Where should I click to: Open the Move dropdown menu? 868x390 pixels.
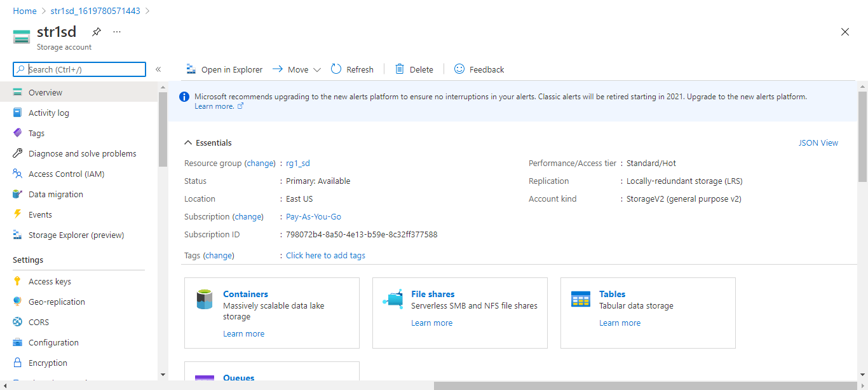tap(297, 69)
